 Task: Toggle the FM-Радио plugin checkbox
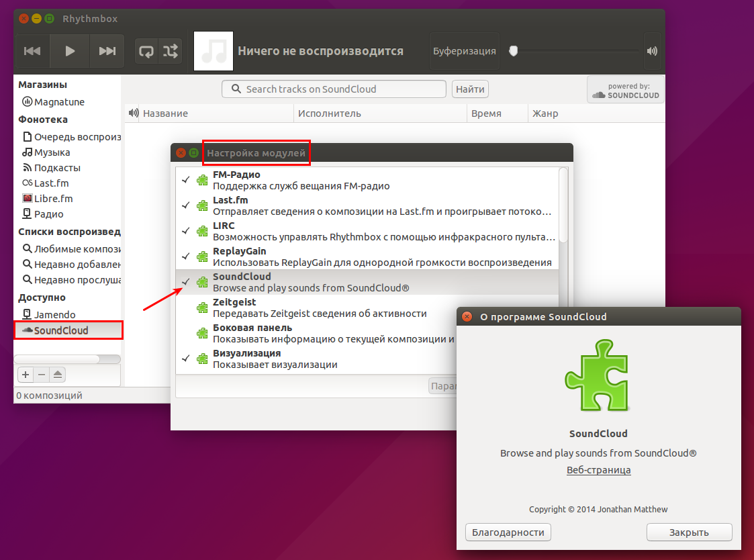185,180
